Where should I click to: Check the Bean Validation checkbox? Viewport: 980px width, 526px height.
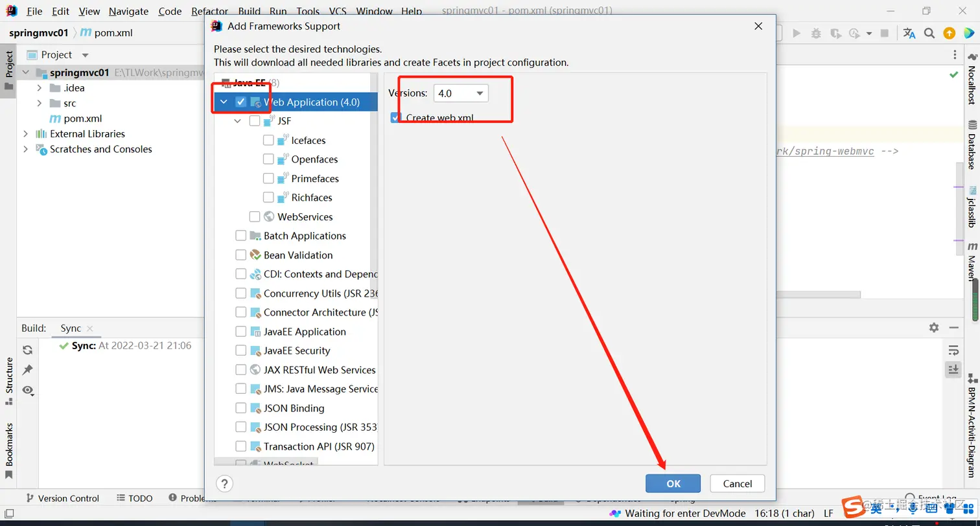[x=241, y=255]
